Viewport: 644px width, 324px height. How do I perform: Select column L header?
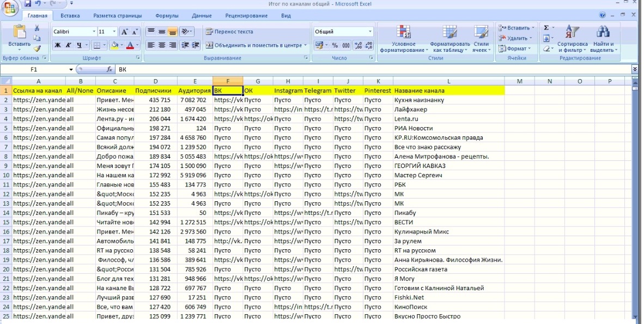coord(448,81)
